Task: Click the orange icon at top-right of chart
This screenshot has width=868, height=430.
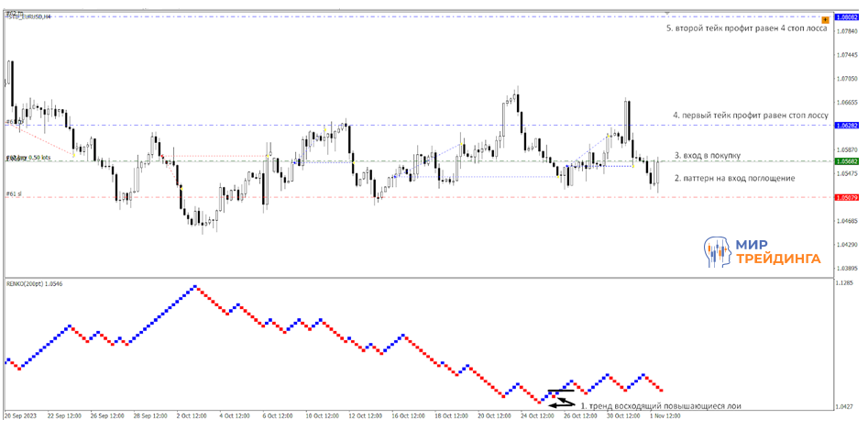Action: [825, 19]
